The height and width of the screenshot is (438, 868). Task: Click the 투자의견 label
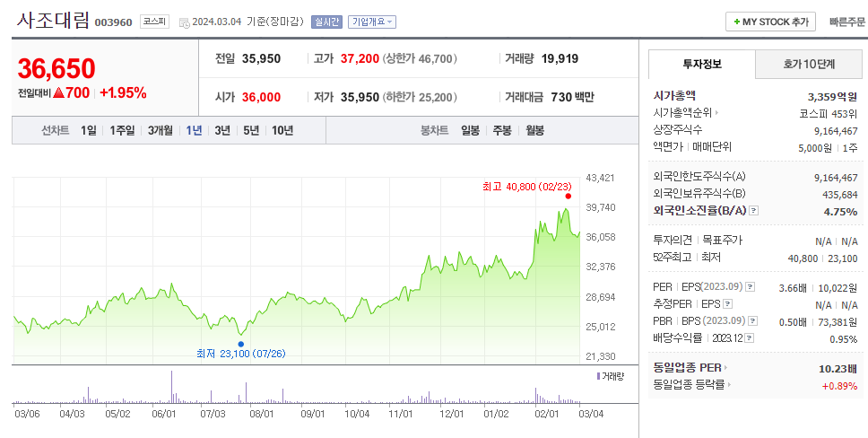pyautogui.click(x=673, y=240)
